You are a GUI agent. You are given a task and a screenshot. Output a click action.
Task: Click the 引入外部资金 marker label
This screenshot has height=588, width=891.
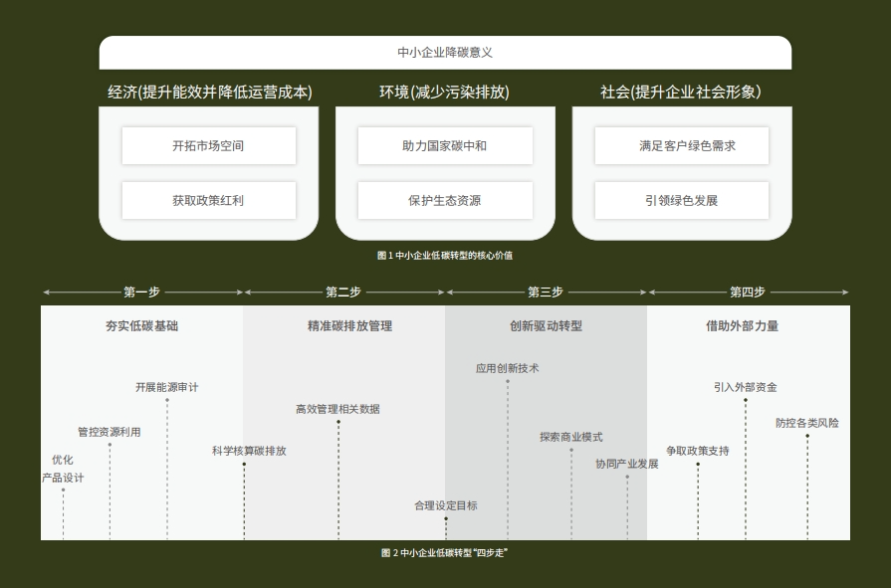(745, 387)
